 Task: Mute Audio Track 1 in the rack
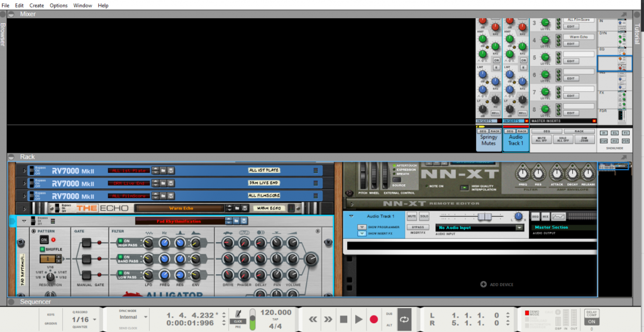(x=412, y=216)
